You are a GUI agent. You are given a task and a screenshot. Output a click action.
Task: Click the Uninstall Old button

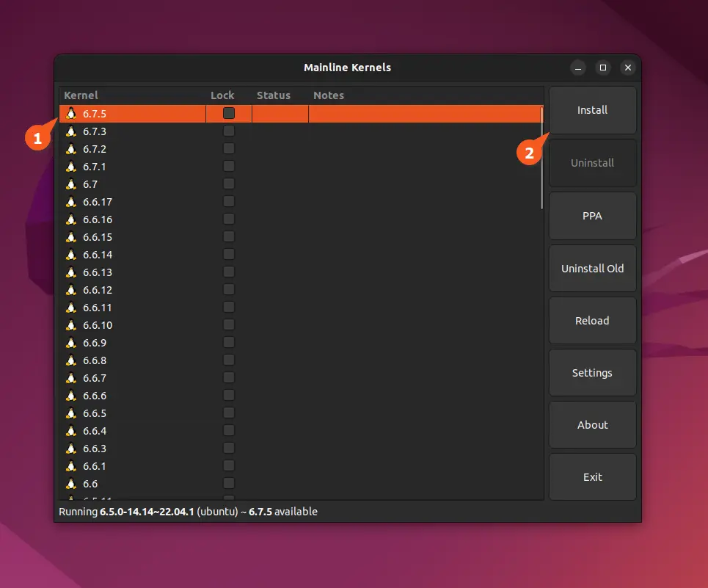click(592, 269)
